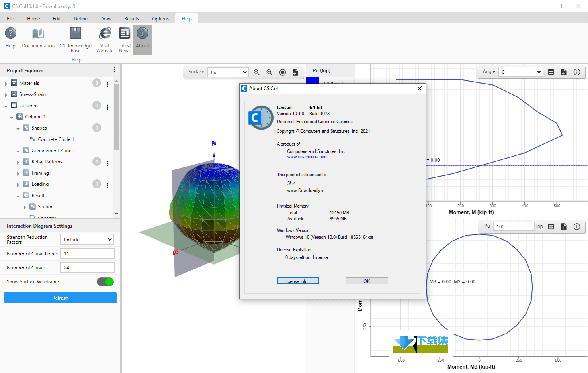The width and height of the screenshot is (588, 373).
Task: Show info for Pu moment diagram
Action: coord(577,226)
